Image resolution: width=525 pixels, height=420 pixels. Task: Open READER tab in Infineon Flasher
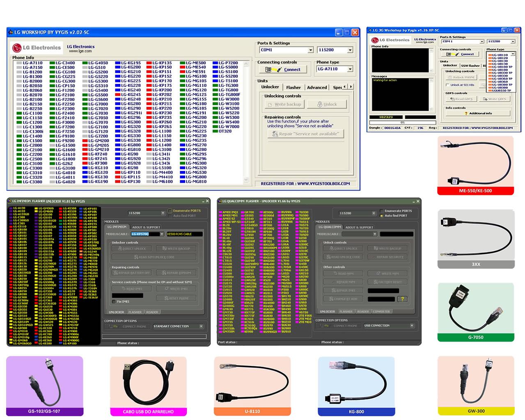(152, 312)
